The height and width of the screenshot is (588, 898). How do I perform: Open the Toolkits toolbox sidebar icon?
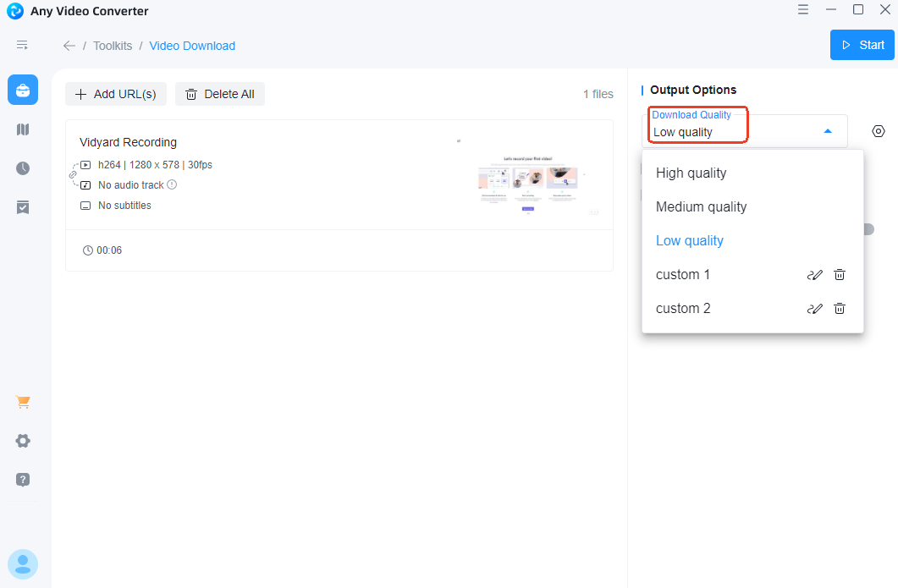tap(23, 90)
